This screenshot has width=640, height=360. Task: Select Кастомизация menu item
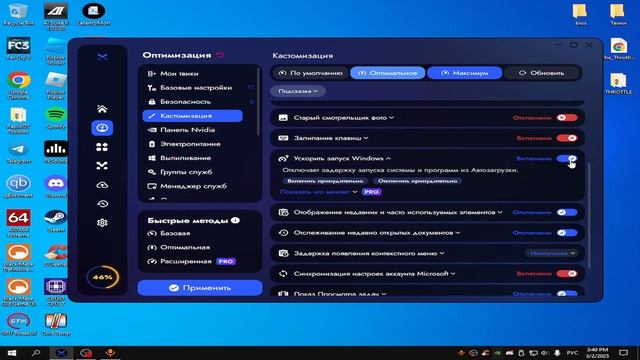click(x=193, y=116)
